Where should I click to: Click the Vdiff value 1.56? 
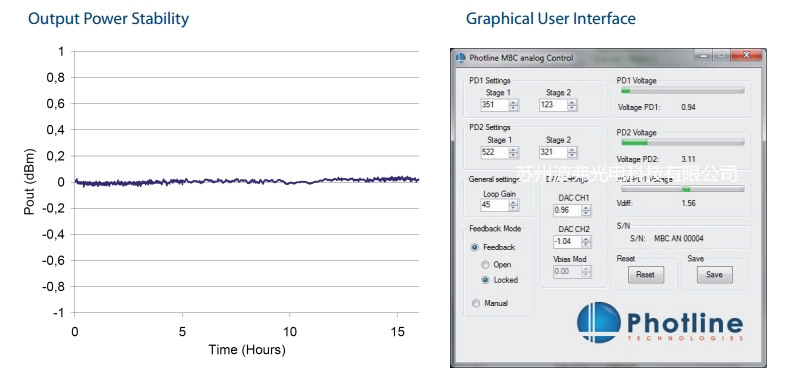[688, 204]
